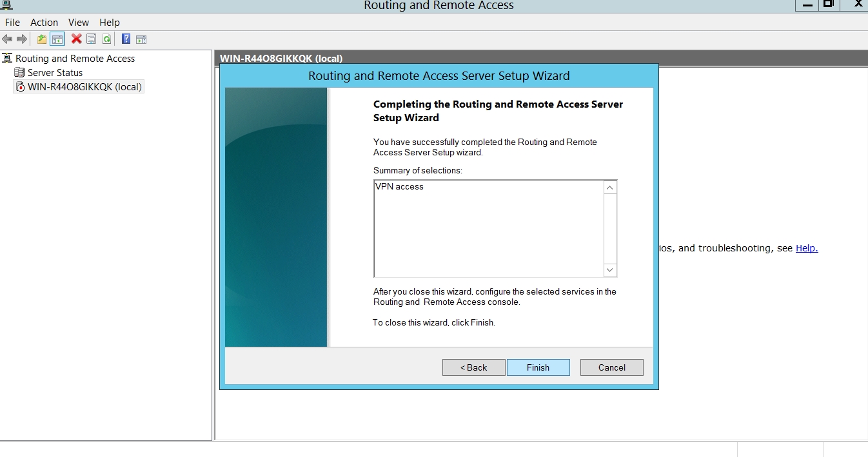Open the Help hyperlink in the details pane
Viewport: 868px width, 457px height.
pyautogui.click(x=806, y=248)
